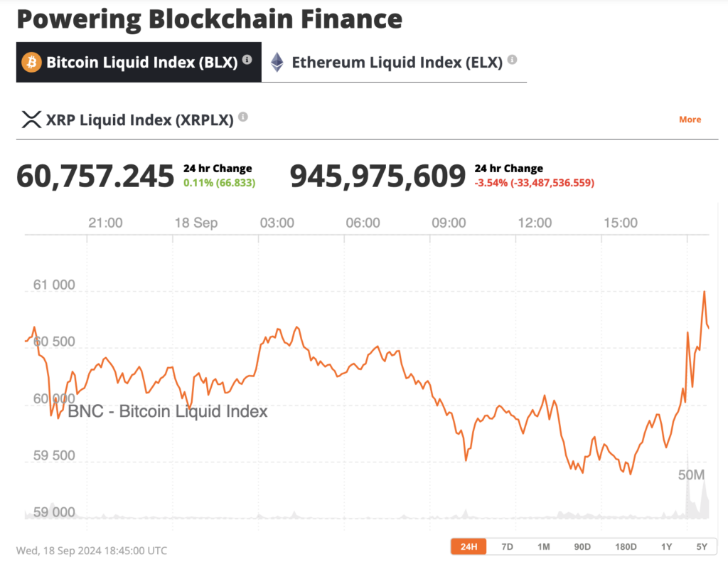Open info icon next to Ethereum Liquid Index
This screenshot has height=572, width=728.
512,60
